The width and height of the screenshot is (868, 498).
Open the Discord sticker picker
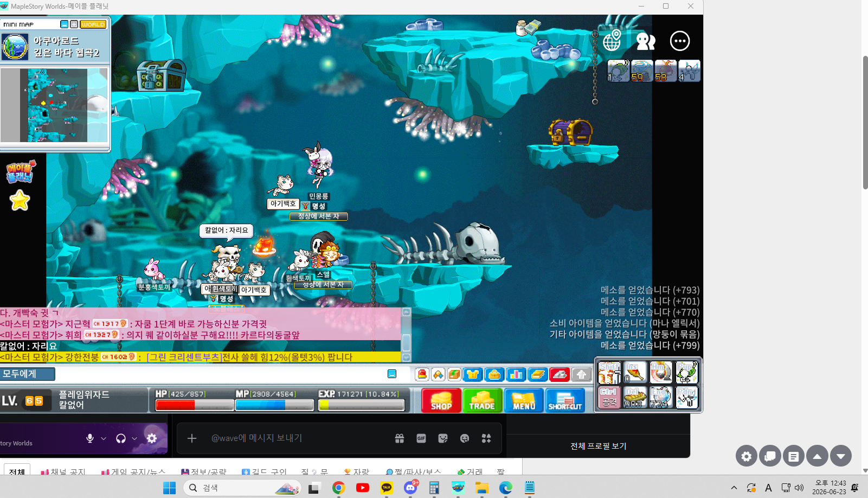pos(443,438)
